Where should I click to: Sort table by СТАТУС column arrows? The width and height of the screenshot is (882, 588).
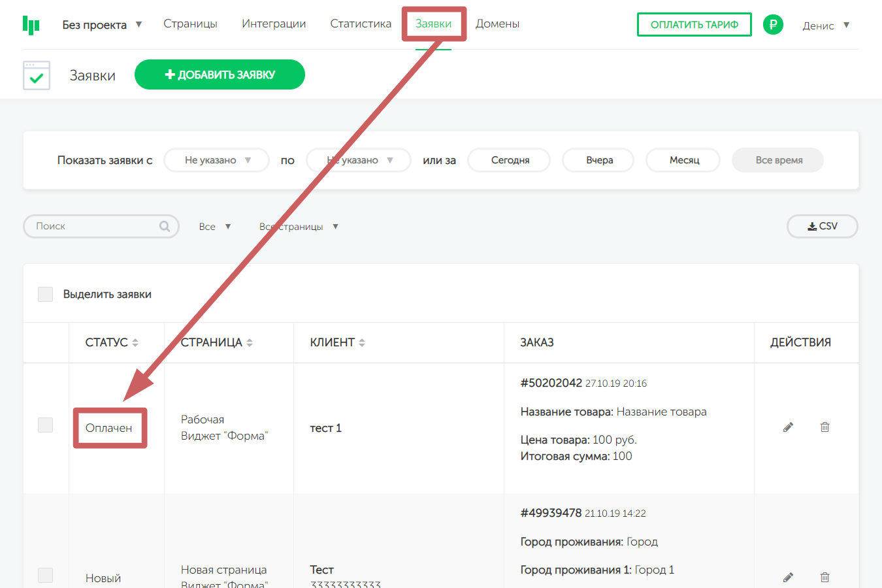135,342
